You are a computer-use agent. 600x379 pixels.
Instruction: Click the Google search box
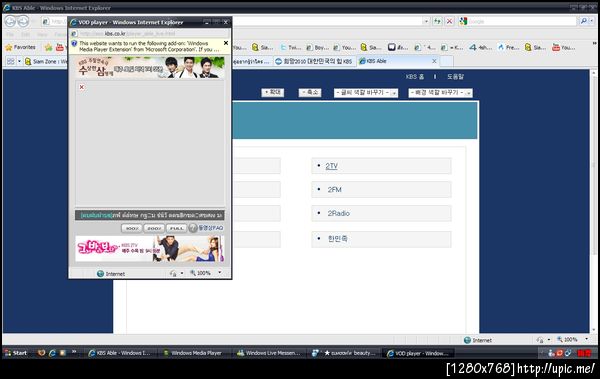pyautogui.click(x=518, y=21)
